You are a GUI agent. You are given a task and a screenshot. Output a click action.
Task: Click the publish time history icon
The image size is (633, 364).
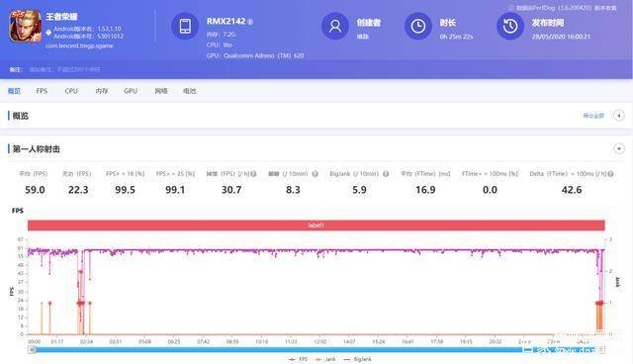[x=510, y=27]
